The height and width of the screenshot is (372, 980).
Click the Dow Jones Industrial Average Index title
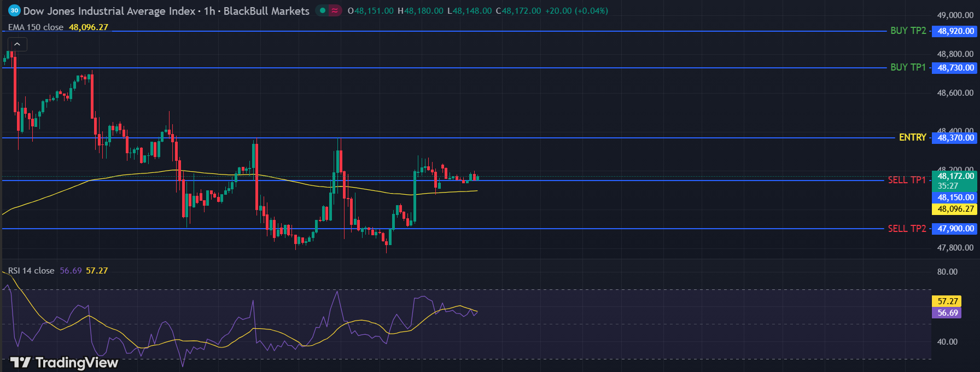tap(109, 11)
